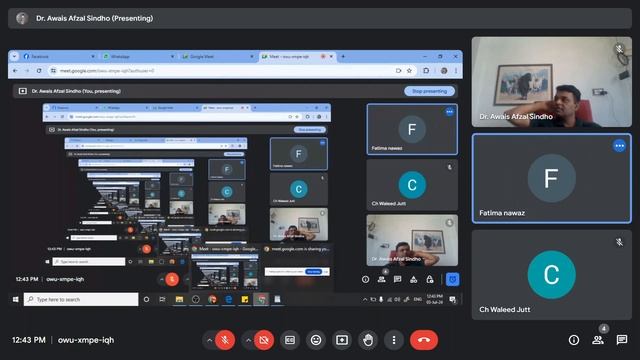The height and width of the screenshot is (360, 640).
Task: Toggle the orange microphone button in shared Meet
Action: 172,279
